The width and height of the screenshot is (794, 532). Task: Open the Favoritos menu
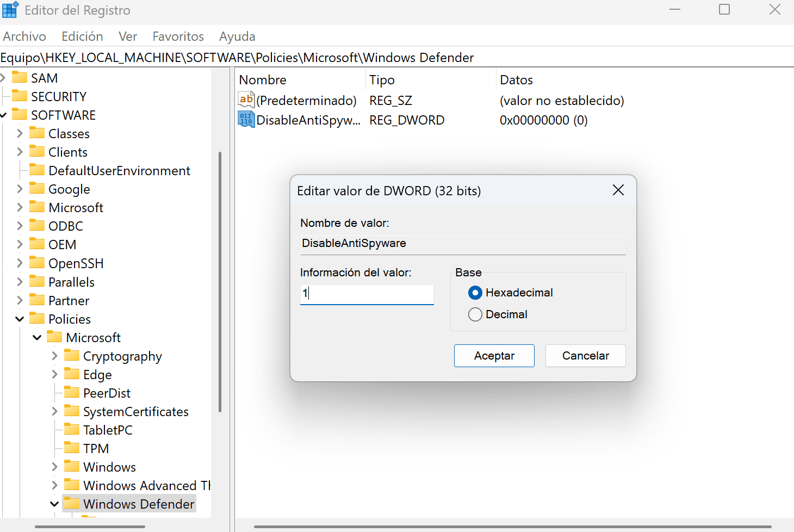click(x=178, y=36)
